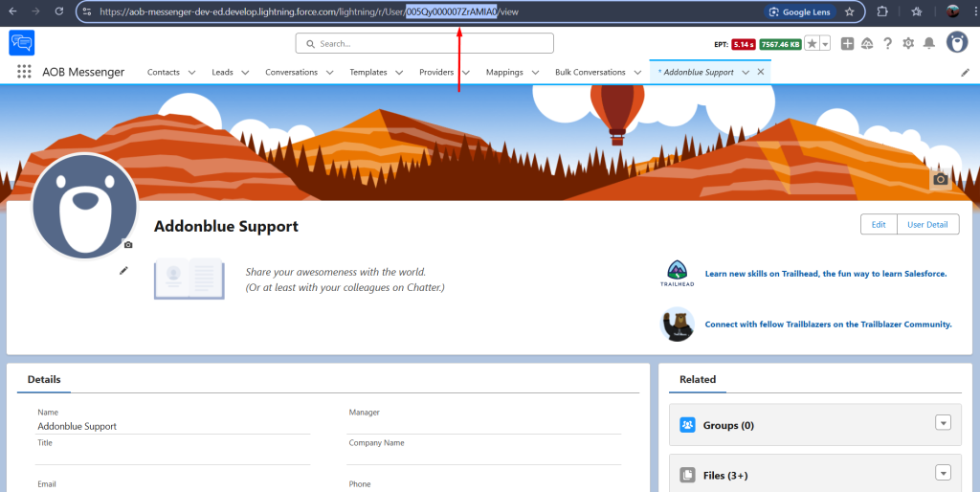The image size is (980, 492).
Task: Open the Setup gear menu
Action: pyautogui.click(x=908, y=43)
